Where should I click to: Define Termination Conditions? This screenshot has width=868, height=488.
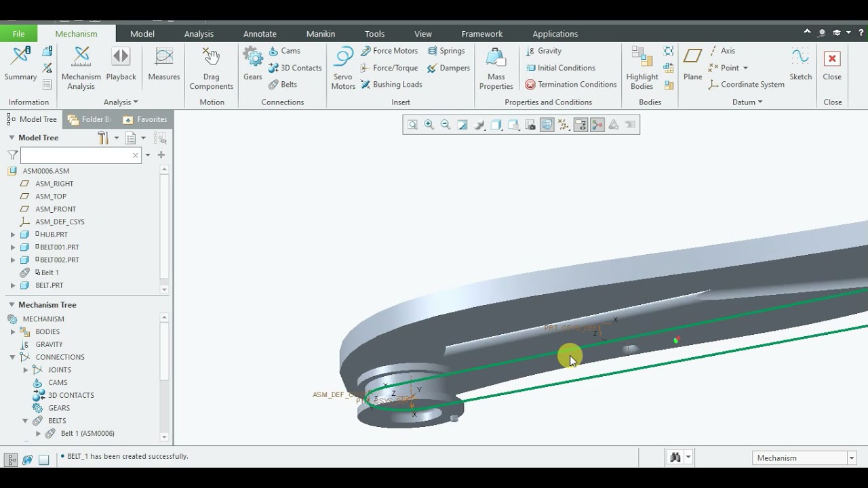(571, 85)
